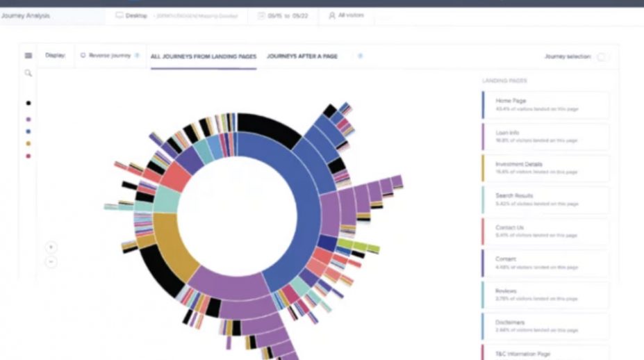
Task: Click the All visitors segment icon
Action: coord(332,15)
